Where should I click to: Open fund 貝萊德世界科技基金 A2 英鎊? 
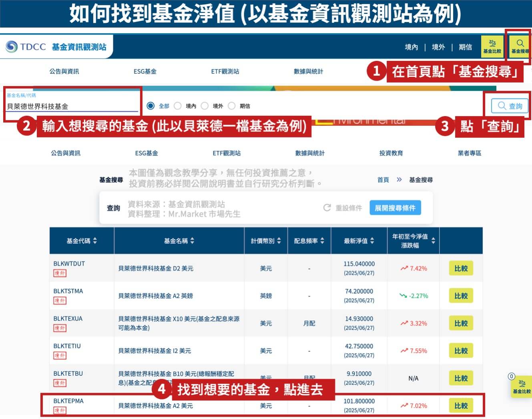[155, 296]
